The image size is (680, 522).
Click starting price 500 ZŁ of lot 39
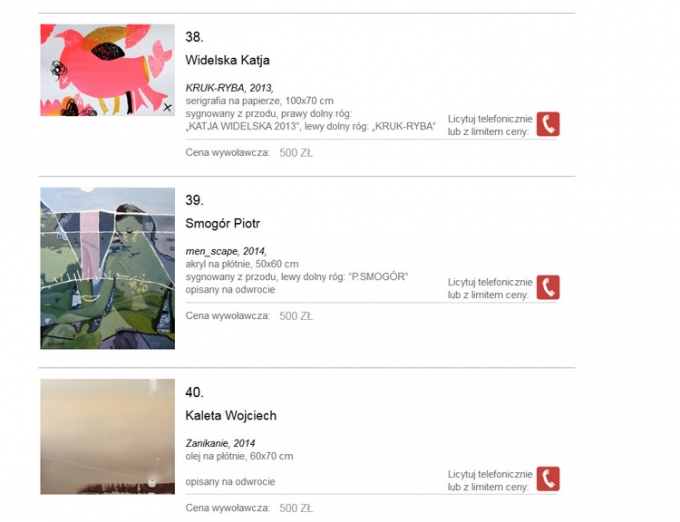pos(296,316)
